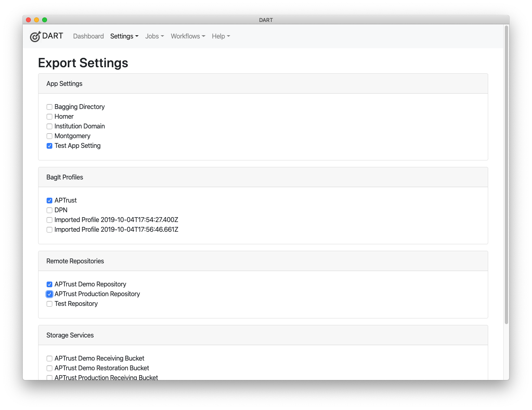Expand the Jobs dropdown
The width and height of the screenshot is (532, 410).
pyautogui.click(x=154, y=36)
